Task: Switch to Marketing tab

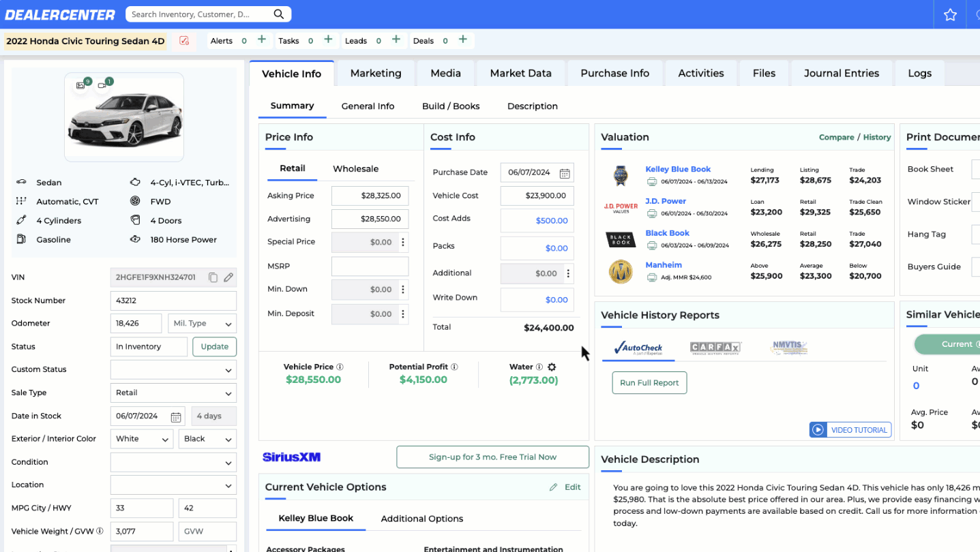Action: (x=376, y=73)
